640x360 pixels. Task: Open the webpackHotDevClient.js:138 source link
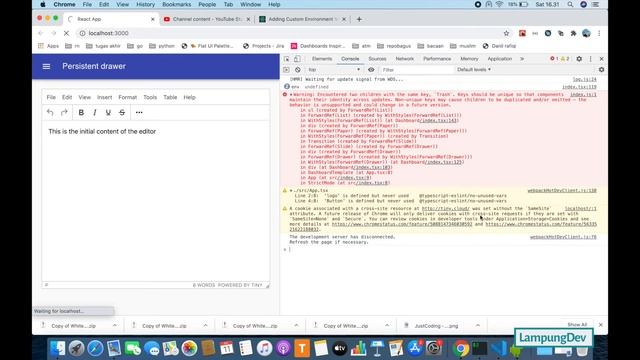(x=562, y=191)
